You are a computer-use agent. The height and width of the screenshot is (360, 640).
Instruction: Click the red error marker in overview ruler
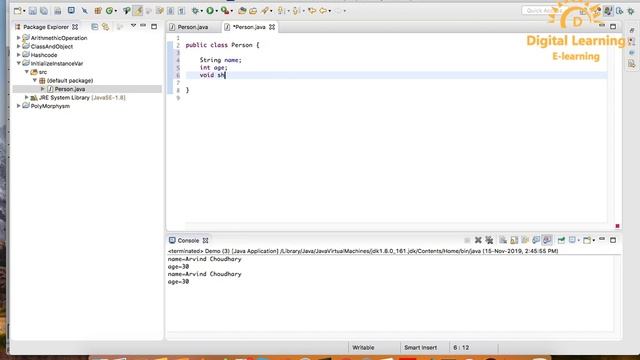click(x=617, y=226)
